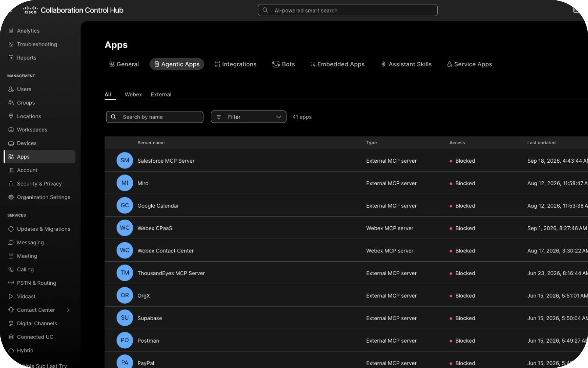Screen dimensions: 588x368
Task: Click Blocked status for Miro
Action: (462, 183)
